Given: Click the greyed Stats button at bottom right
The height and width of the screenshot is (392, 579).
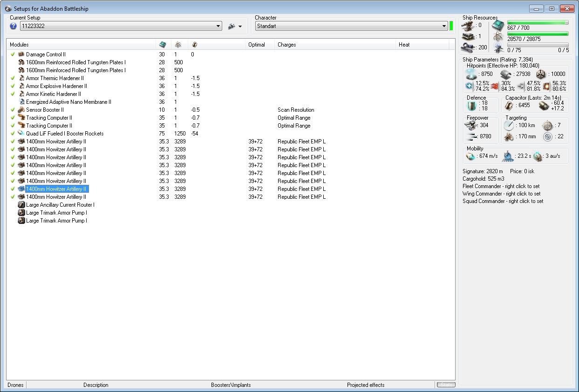Looking at the screenshot, I should [x=446, y=385].
